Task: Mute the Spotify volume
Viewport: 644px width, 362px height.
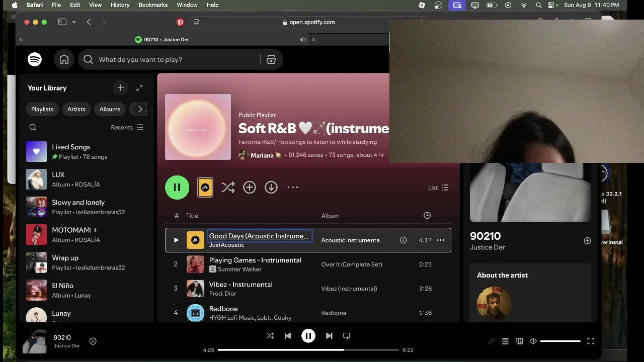Action: (533, 341)
